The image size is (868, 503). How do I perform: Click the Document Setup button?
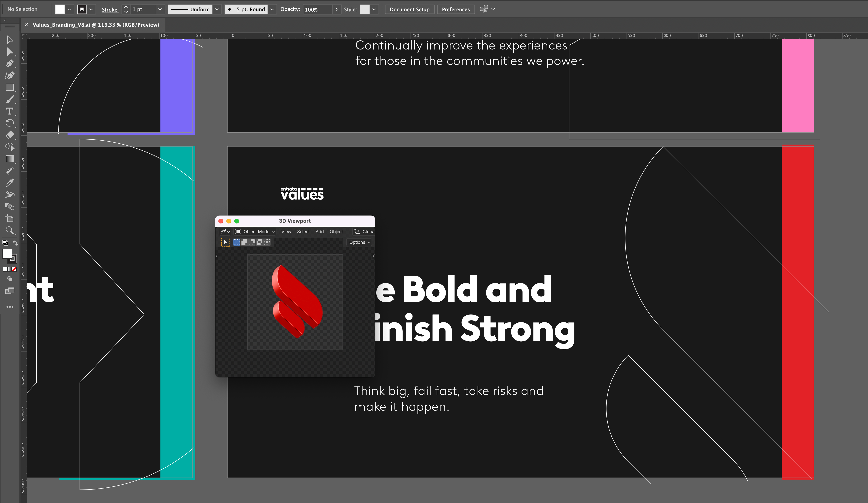pos(410,9)
